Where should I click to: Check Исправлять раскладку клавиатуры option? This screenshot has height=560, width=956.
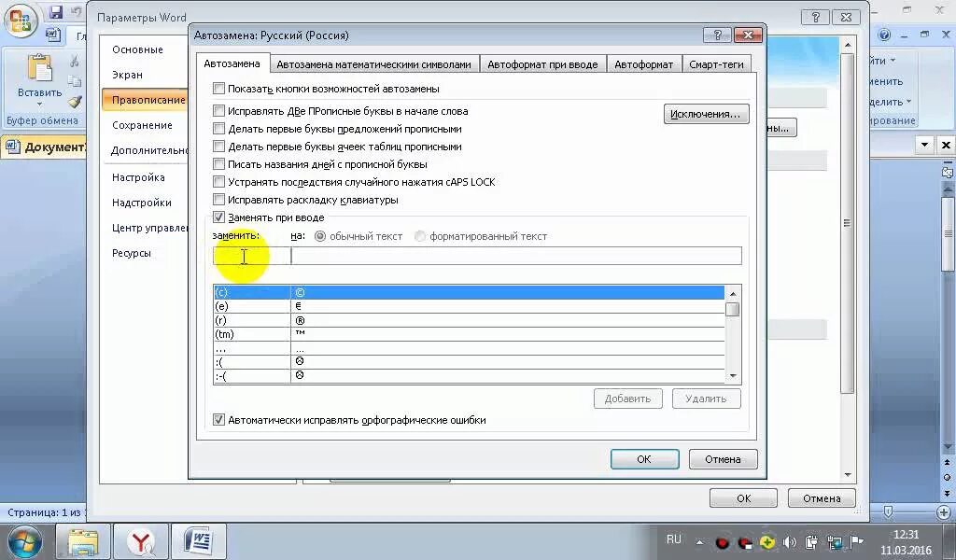pyautogui.click(x=218, y=199)
